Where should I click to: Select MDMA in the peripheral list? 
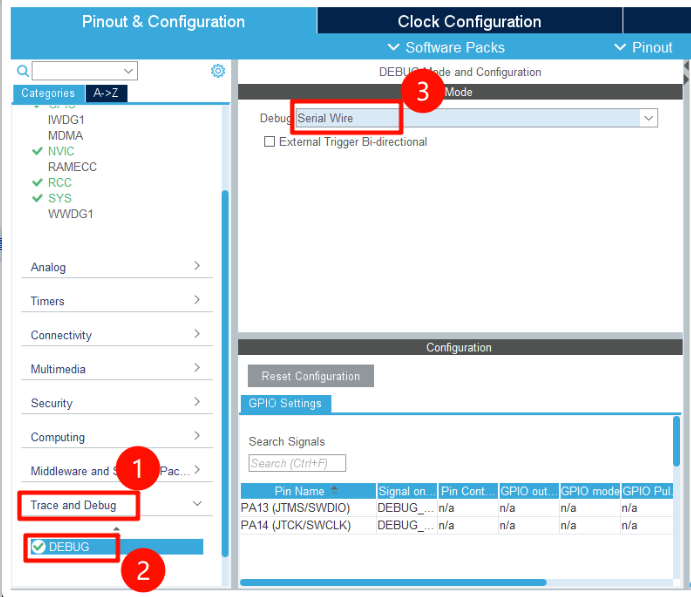coord(65,135)
